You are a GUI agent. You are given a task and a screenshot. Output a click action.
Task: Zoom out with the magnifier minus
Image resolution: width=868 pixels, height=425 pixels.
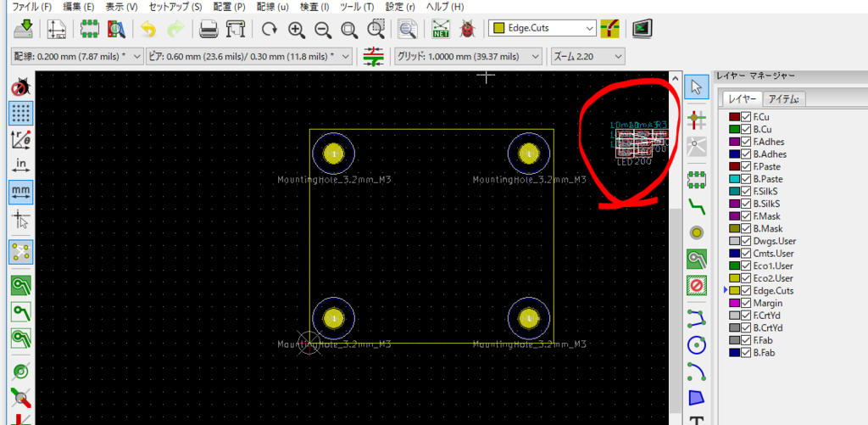[x=323, y=29]
